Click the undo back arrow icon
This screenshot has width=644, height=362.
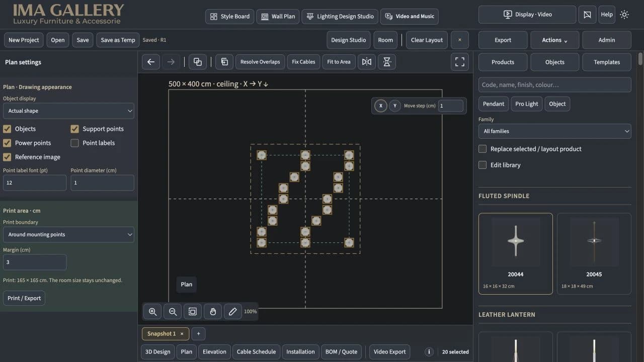pyautogui.click(x=151, y=62)
